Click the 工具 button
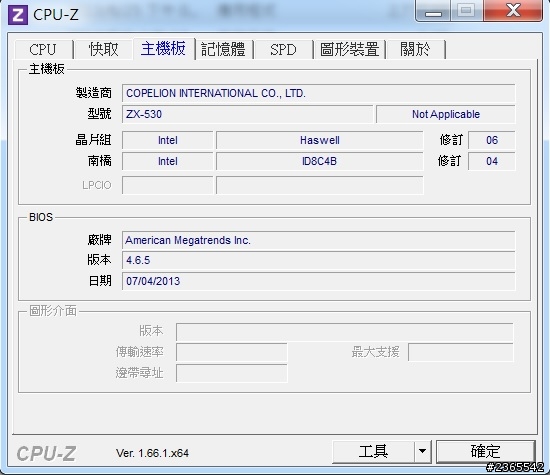Screen dimensions: 550x475 373,451
